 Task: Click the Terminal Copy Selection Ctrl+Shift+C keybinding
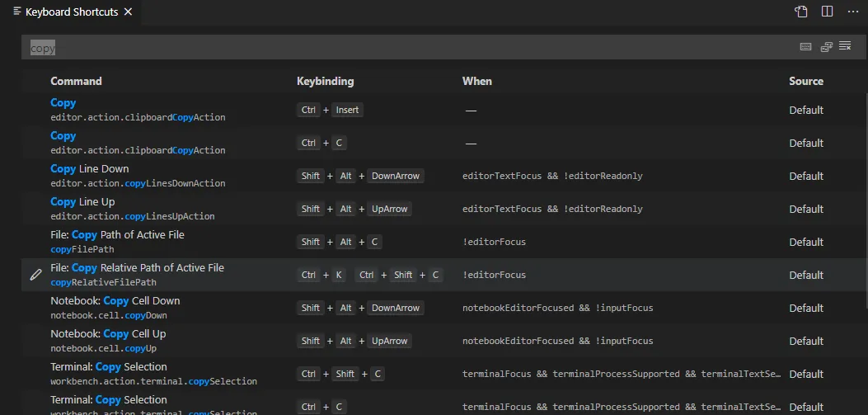pos(342,374)
